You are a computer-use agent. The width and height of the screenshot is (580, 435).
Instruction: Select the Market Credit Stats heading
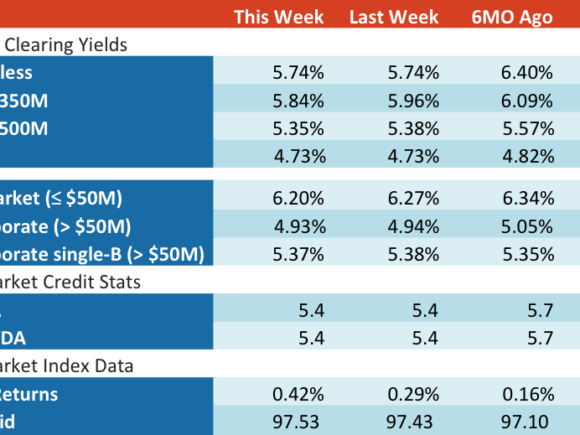70,282
